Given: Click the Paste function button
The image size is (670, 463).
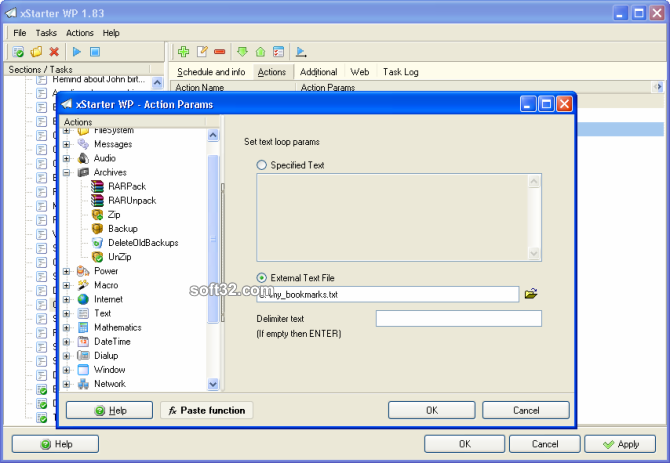Looking at the screenshot, I should pyautogui.click(x=207, y=410).
